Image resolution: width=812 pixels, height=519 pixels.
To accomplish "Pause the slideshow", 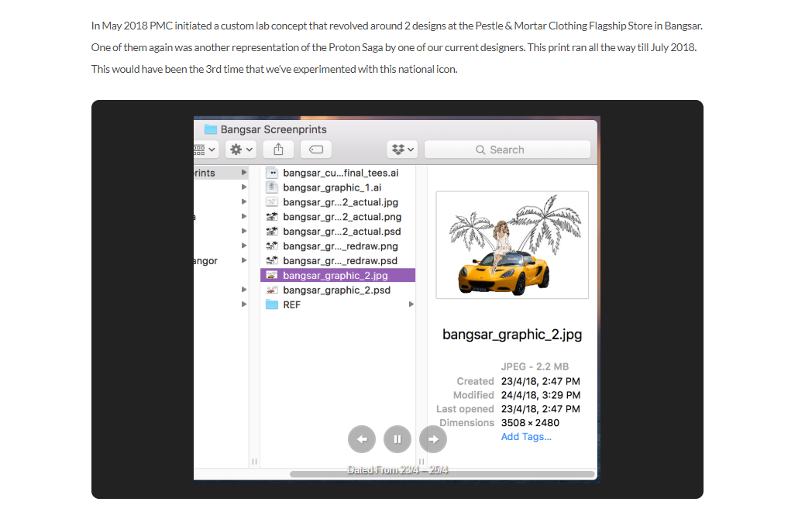I will pos(397,439).
